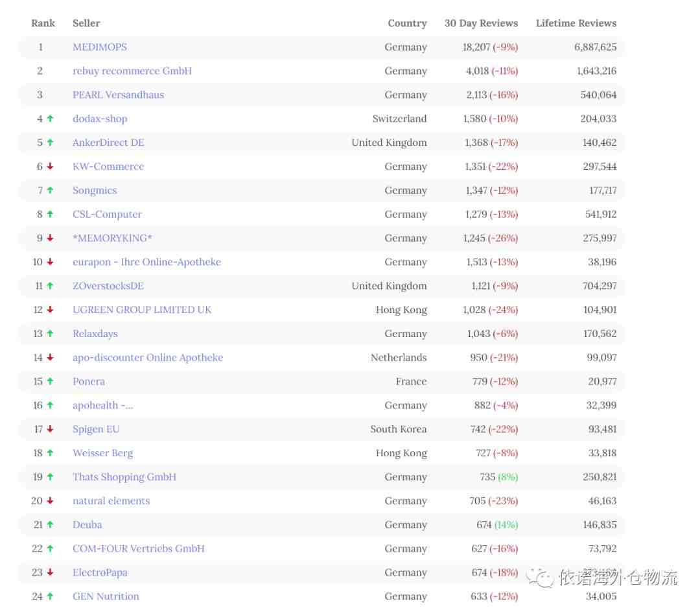Open the Weisser Berg seller link
This screenshot has width=700, height=608.
click(x=102, y=453)
